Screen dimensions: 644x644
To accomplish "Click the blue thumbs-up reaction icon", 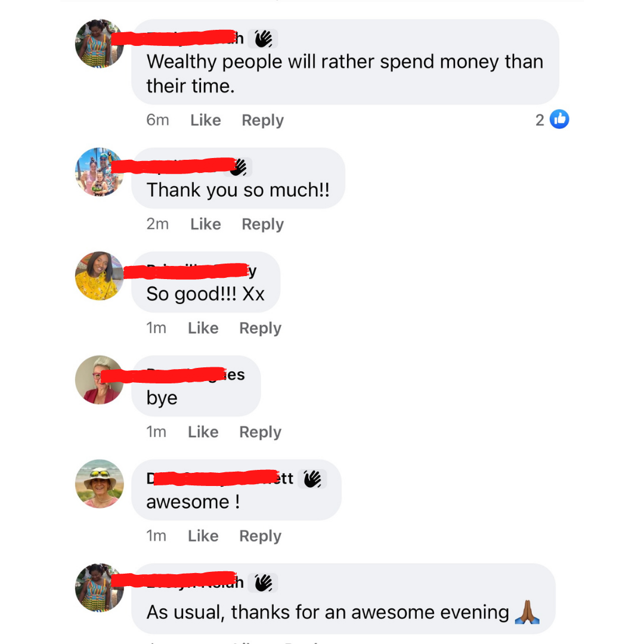I will point(559,119).
